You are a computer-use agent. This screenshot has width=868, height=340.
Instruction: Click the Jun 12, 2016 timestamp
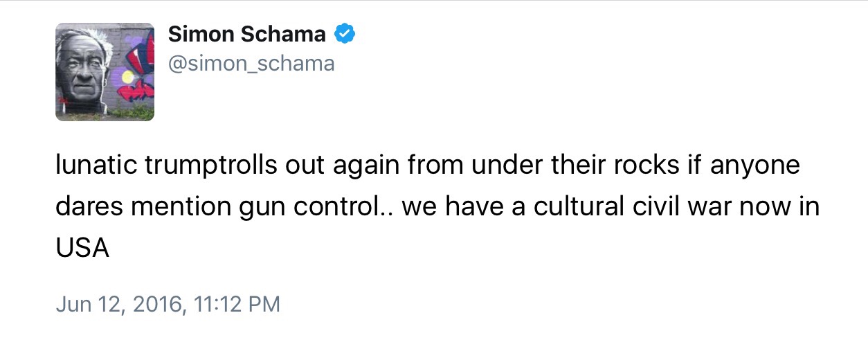click(168, 304)
